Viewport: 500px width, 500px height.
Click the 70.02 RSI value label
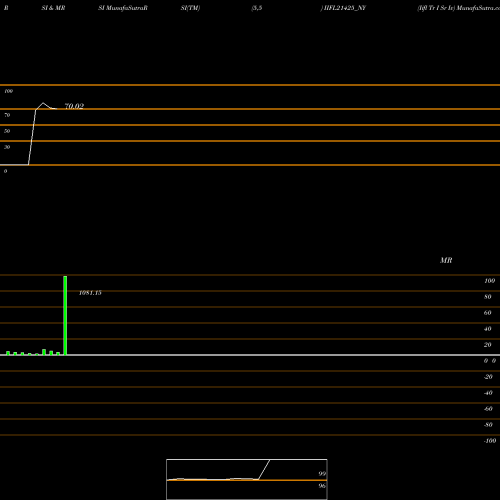[x=74, y=106]
